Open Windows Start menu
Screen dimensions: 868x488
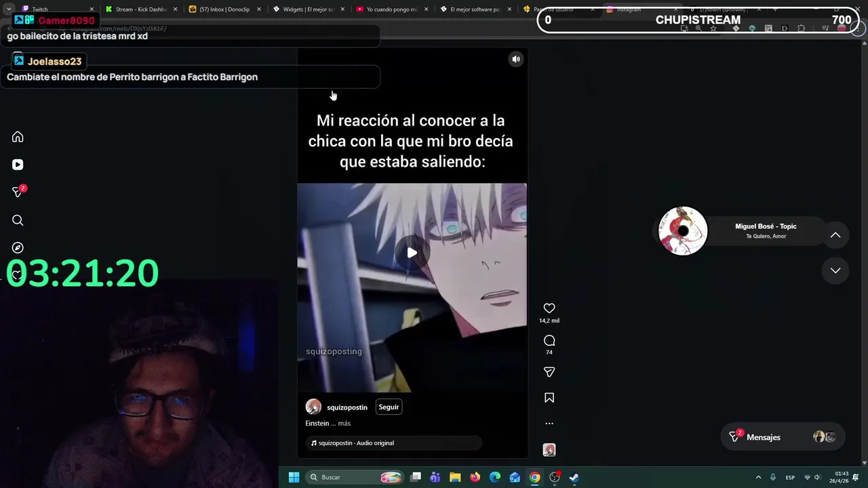(x=294, y=477)
